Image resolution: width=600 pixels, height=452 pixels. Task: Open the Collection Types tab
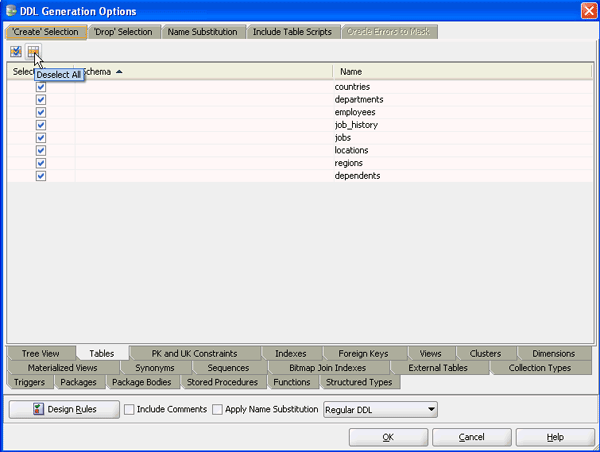pyautogui.click(x=540, y=368)
